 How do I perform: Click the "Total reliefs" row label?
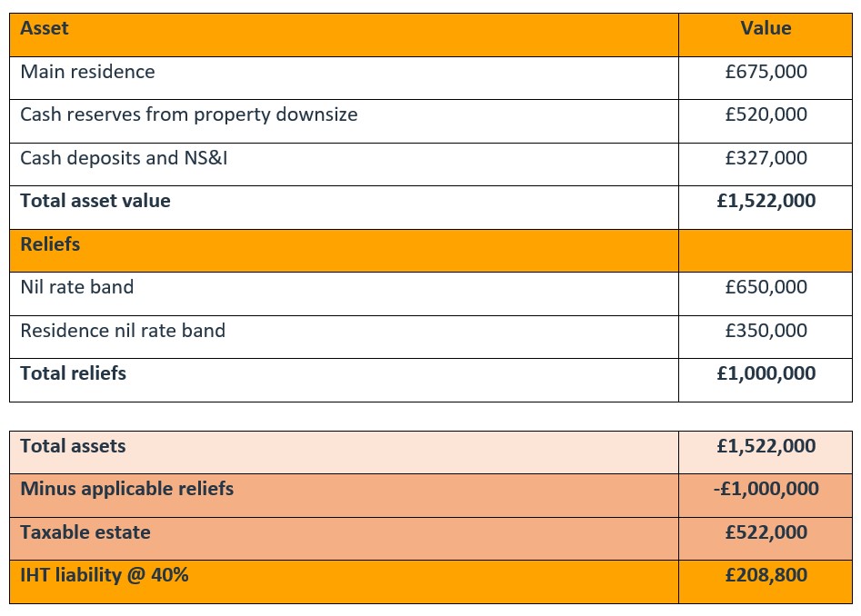point(73,373)
